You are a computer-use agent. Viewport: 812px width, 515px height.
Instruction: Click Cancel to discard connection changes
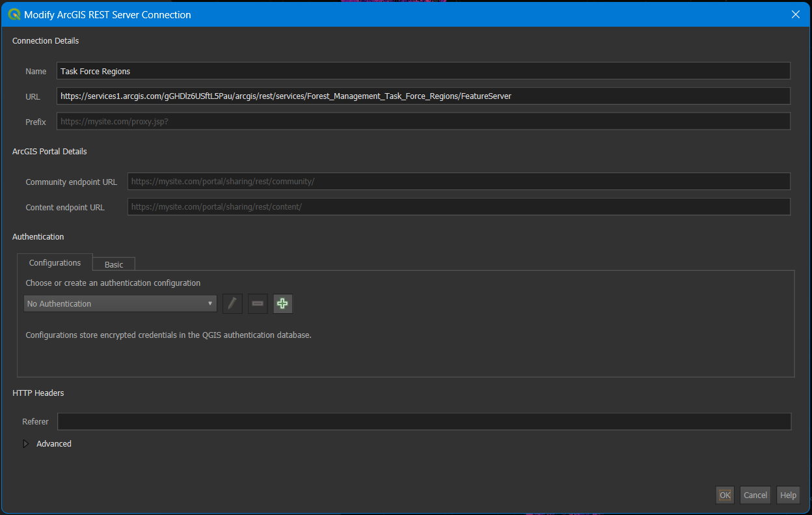click(x=755, y=495)
